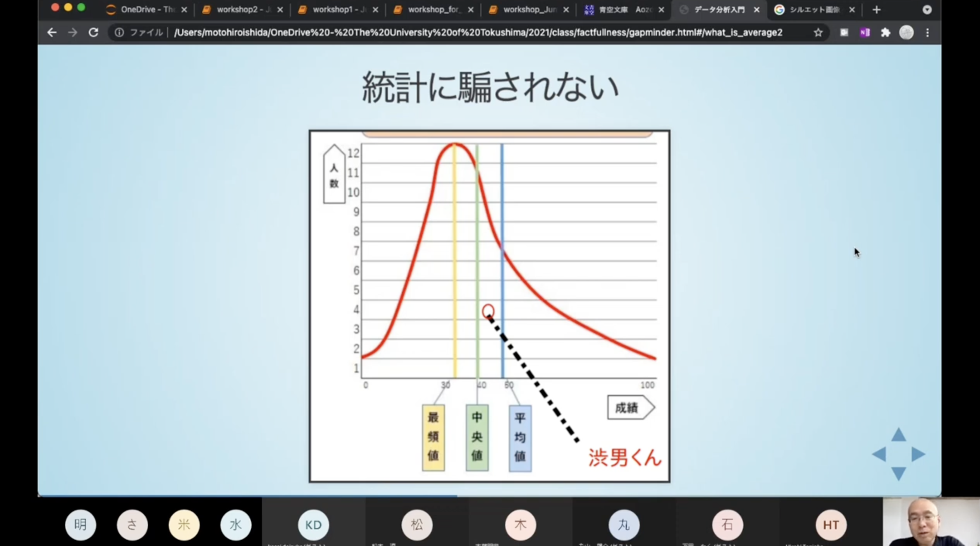
Task: Switch to the 青空文庫 Aozora tab
Action: 624,10
